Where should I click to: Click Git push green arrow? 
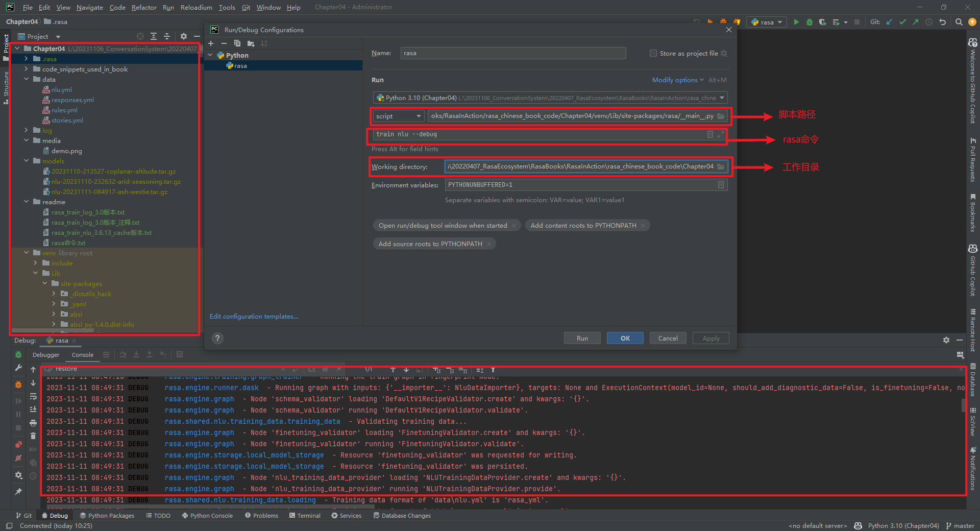pos(916,22)
